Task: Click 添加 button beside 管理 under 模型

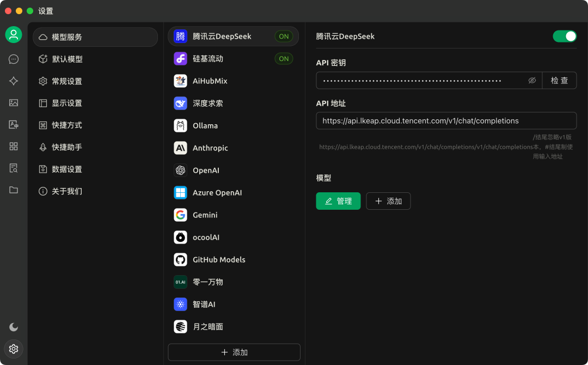Action: click(x=388, y=201)
